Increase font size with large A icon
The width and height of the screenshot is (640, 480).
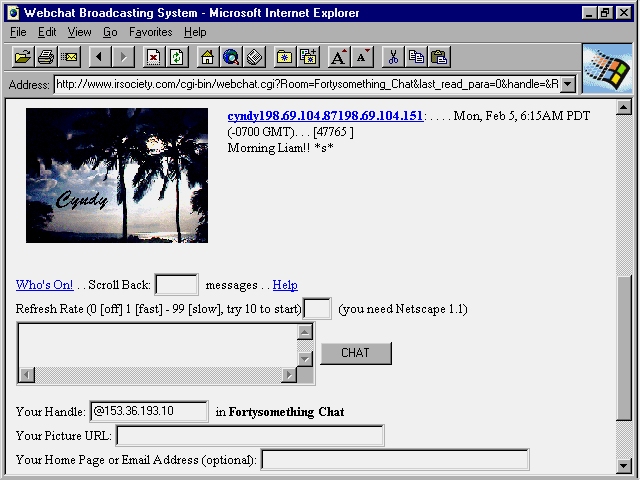339,56
